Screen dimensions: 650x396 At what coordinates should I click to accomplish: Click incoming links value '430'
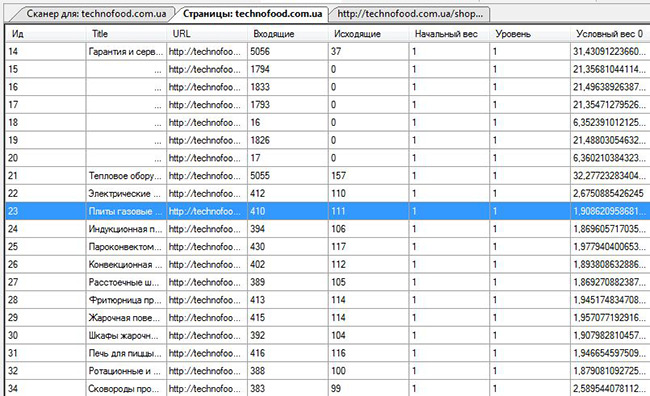click(288, 247)
